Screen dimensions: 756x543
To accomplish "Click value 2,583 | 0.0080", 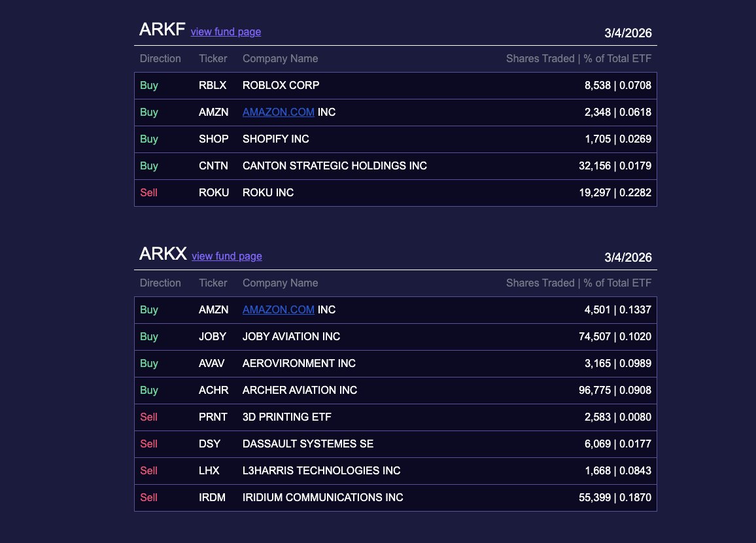I will [617, 417].
